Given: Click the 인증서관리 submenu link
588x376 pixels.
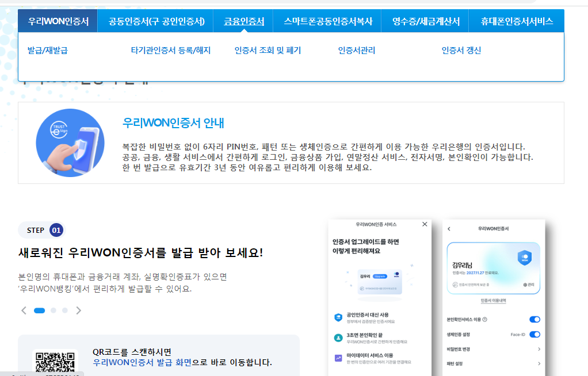Looking at the screenshot, I should click(x=357, y=50).
